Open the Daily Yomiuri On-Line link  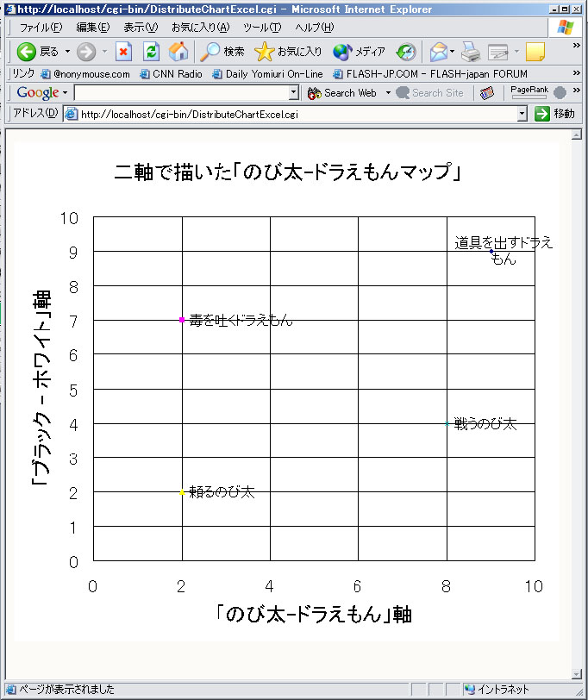pyautogui.click(x=267, y=74)
